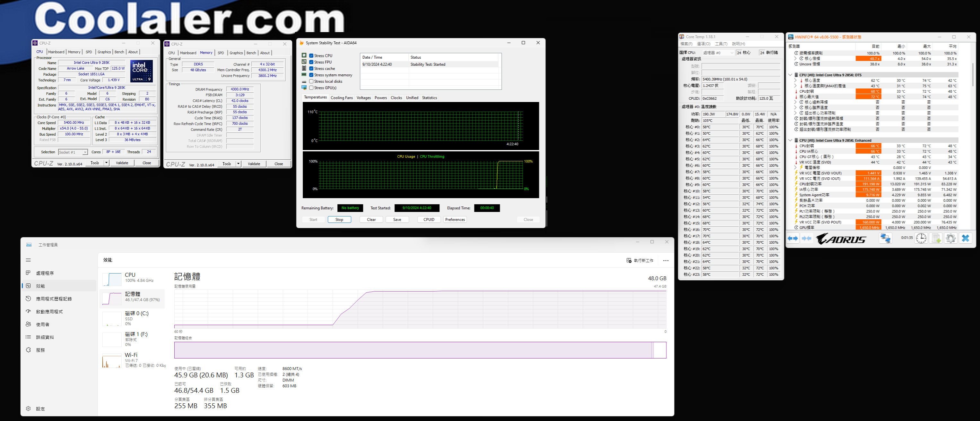
Task: Click HWiNFO expand columns arrows icon
Action: click(793, 238)
